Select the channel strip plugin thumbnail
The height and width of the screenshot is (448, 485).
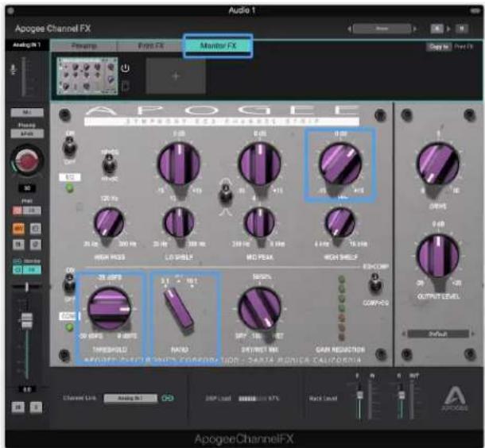[87, 76]
